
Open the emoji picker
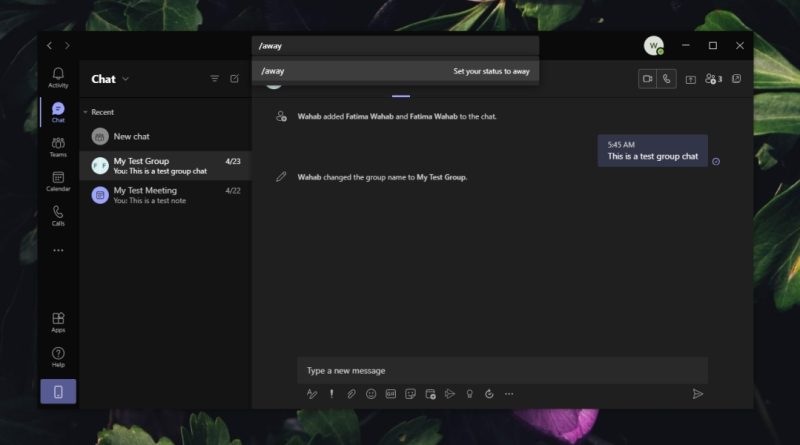[371, 394]
